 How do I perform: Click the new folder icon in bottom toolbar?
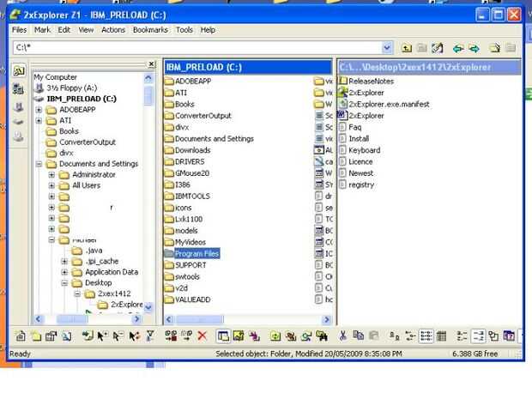tap(36, 336)
